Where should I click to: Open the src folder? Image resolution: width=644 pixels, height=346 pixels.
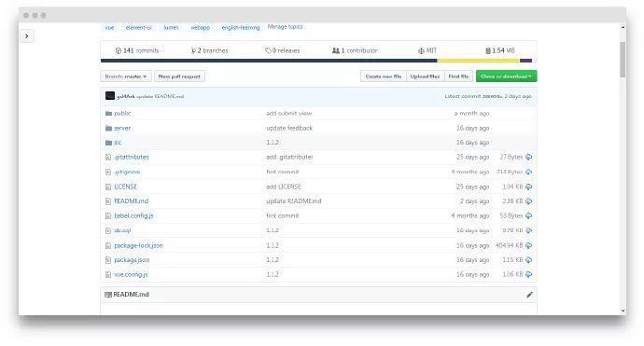pyautogui.click(x=118, y=143)
